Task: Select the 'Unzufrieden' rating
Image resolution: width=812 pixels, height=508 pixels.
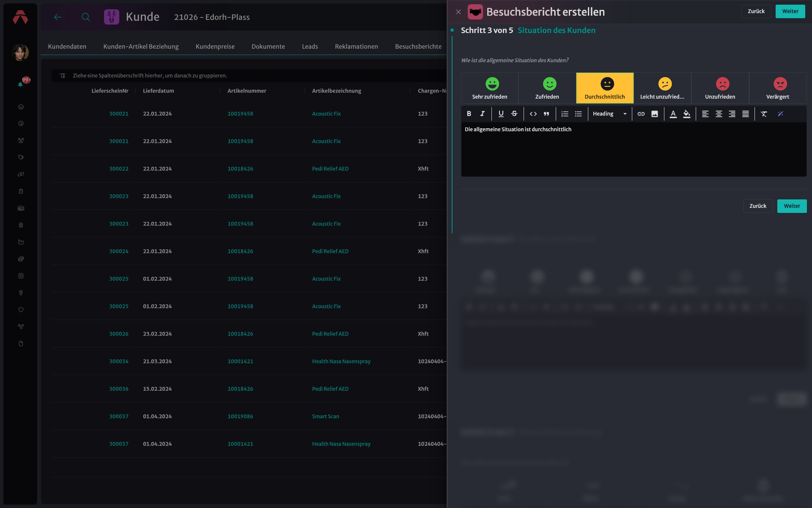Action: (720, 88)
